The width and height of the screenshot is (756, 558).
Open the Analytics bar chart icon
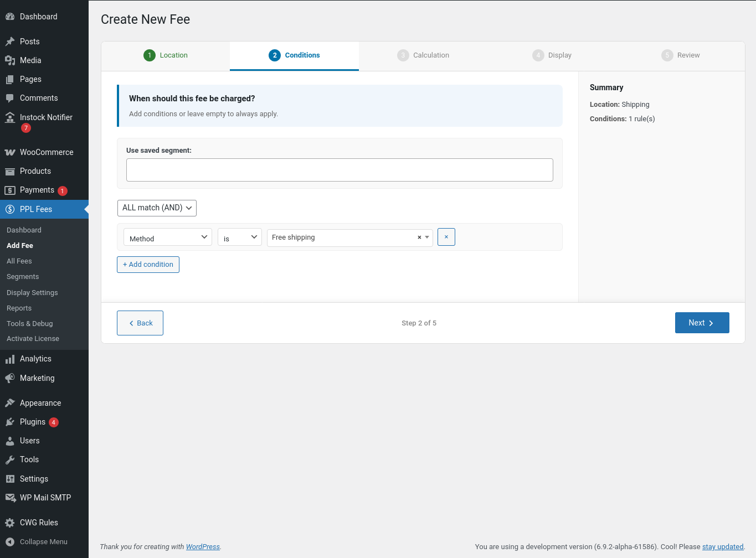tap(10, 359)
